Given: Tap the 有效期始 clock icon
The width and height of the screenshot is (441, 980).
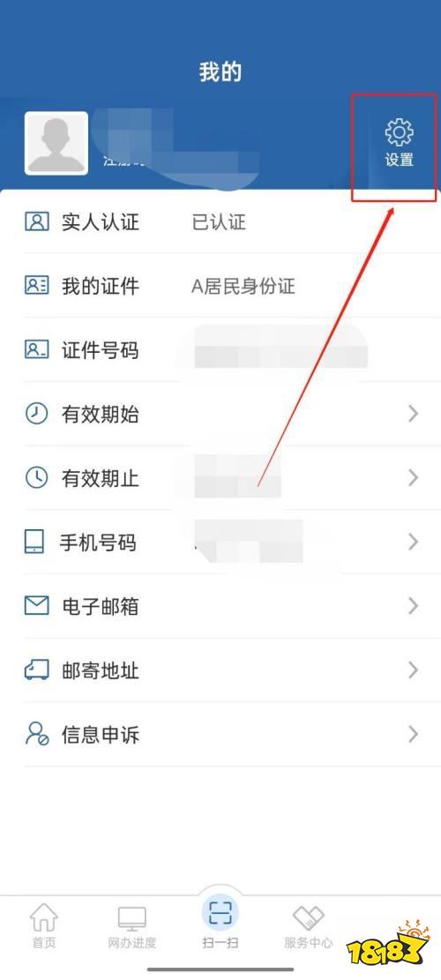Looking at the screenshot, I should 36,414.
